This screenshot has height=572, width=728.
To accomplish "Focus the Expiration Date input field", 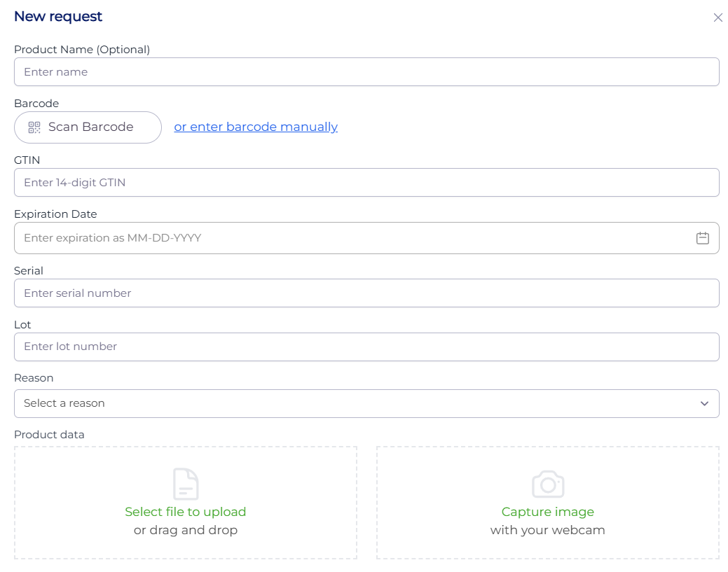I will click(x=350, y=238).
